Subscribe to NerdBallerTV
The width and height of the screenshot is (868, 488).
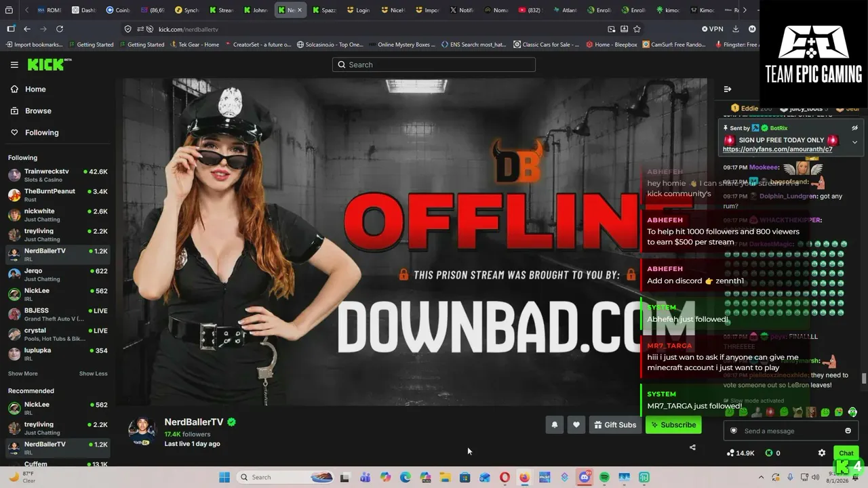[x=673, y=425]
